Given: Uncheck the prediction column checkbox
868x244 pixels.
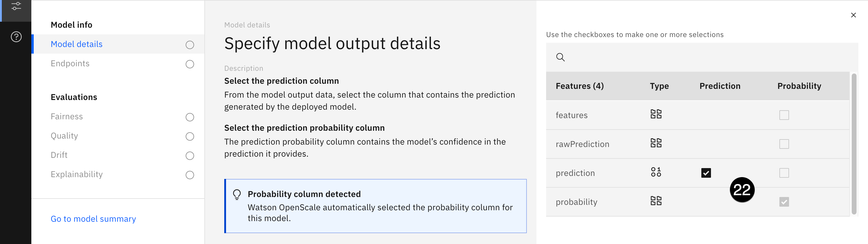Looking at the screenshot, I should coord(706,173).
